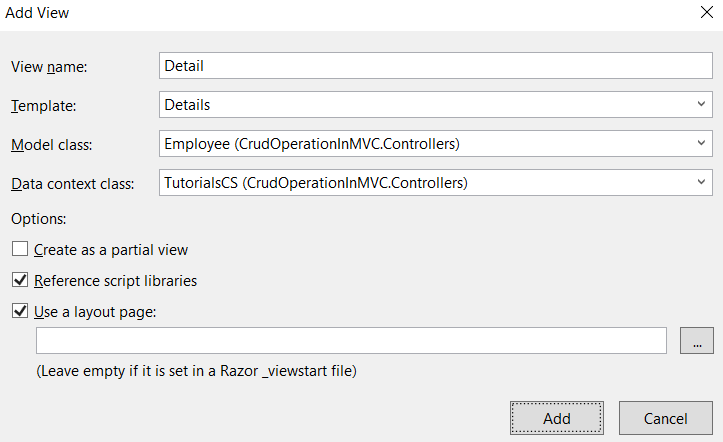Close the Add View dialog with X
Viewport: 723px width, 442px height.
[707, 12]
